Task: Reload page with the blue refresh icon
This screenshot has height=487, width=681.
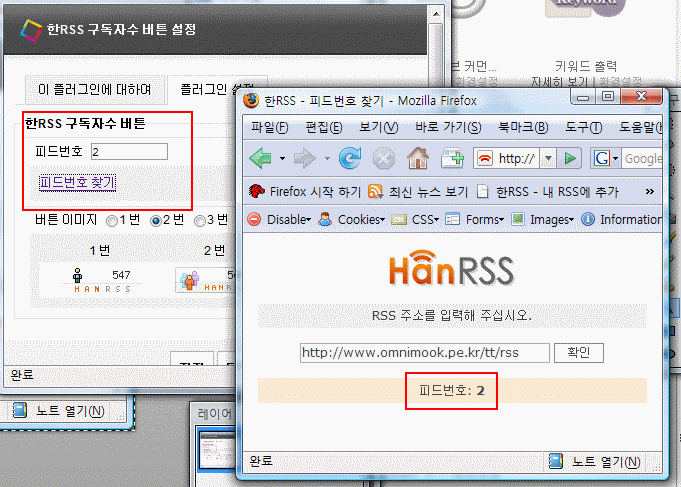Action: [350, 158]
